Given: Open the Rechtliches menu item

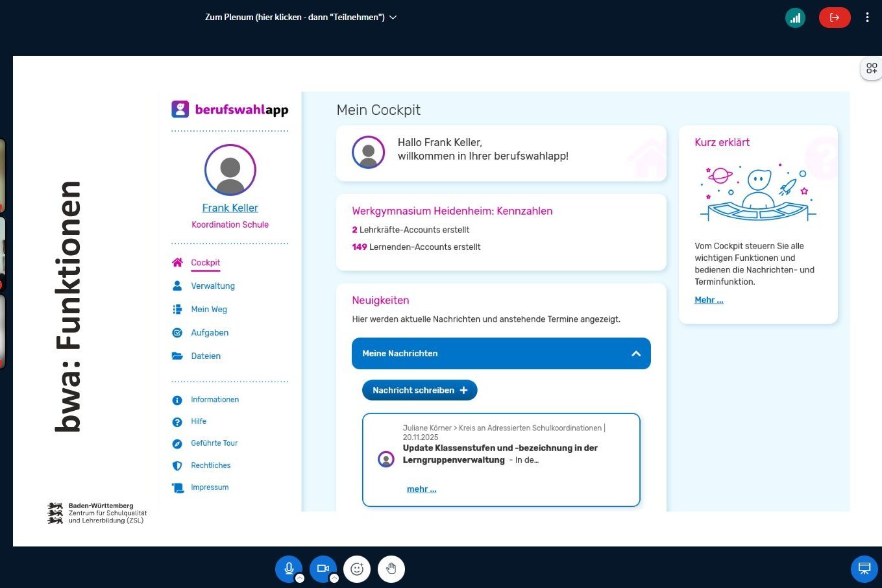Looking at the screenshot, I should click(x=211, y=465).
